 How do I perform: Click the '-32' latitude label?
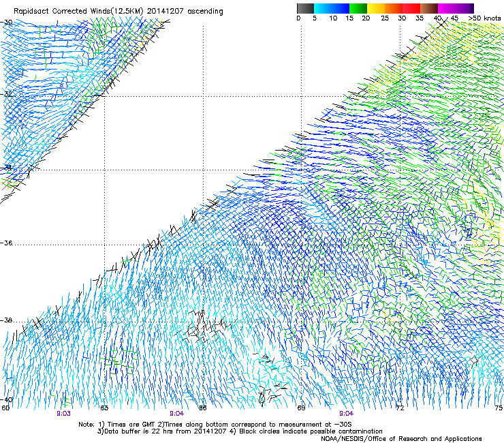[7, 94]
